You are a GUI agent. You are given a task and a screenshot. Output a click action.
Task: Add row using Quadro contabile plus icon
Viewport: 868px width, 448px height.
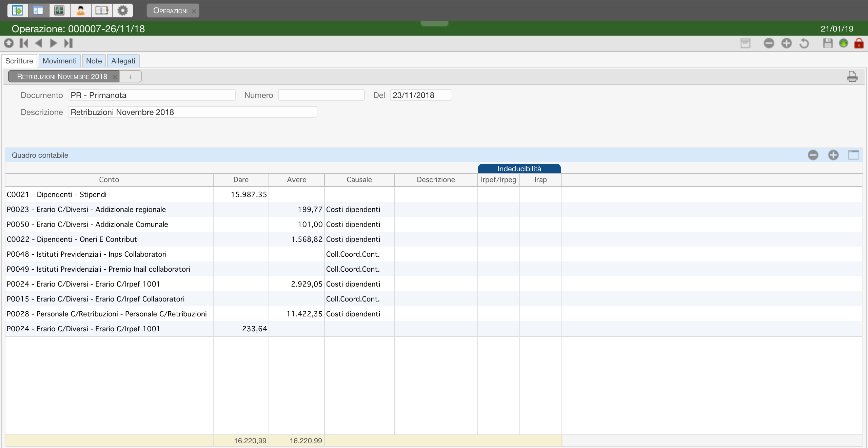833,155
